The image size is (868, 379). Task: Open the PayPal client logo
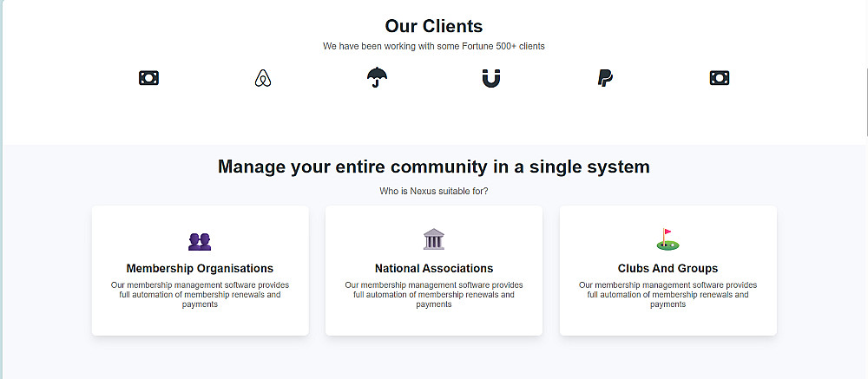tap(605, 79)
